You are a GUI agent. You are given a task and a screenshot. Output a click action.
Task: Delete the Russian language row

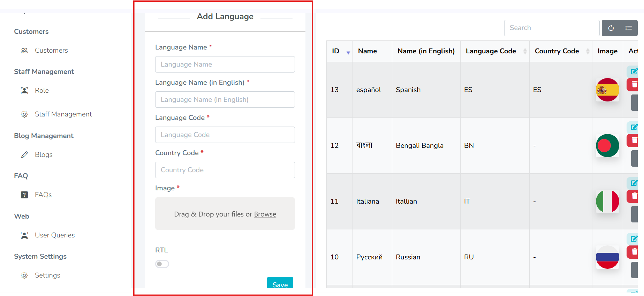point(633,252)
